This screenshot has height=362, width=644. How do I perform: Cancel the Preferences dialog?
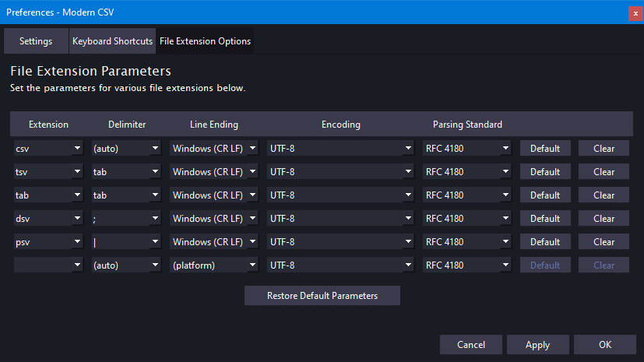click(470, 344)
